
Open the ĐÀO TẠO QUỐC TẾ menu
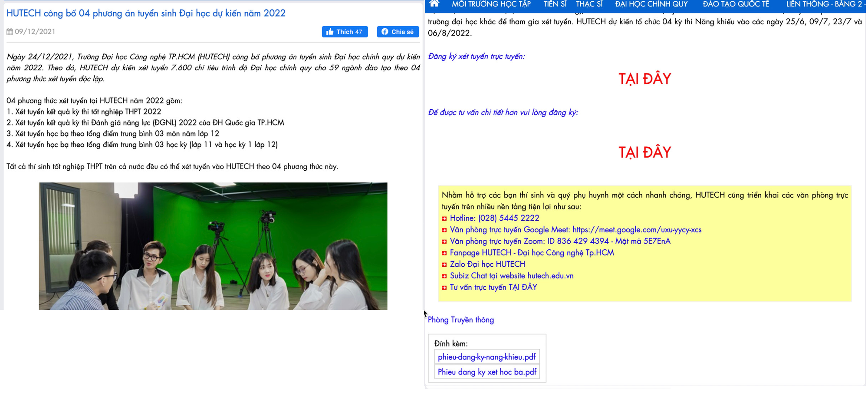pyautogui.click(x=736, y=4)
